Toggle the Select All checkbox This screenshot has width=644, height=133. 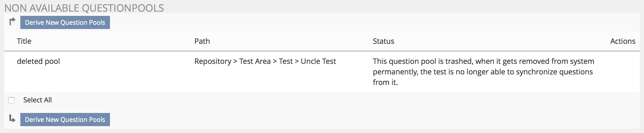point(12,100)
